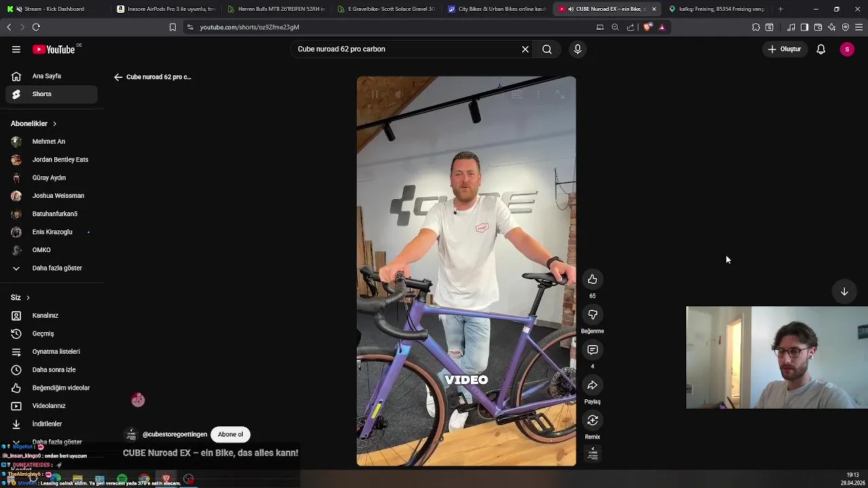The image size is (868, 488).
Task: Switch to the Freising maps tab
Action: (718, 9)
